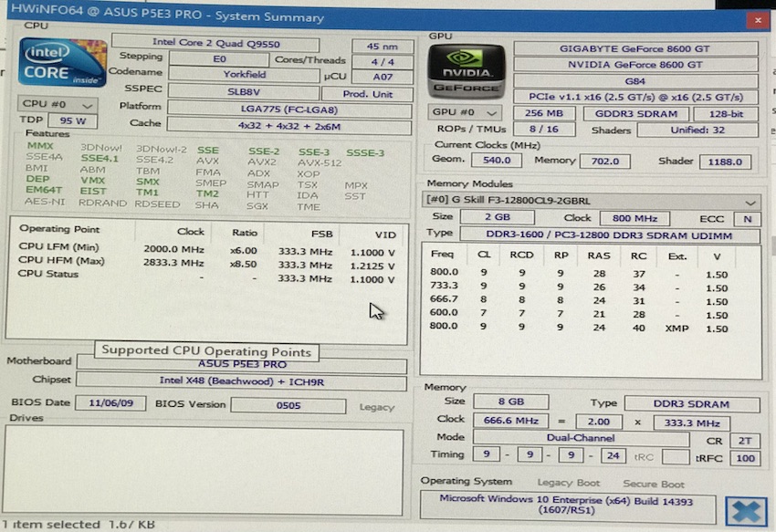Click the 4 / 4 cores/threads value
The width and height of the screenshot is (776, 532).
382,62
